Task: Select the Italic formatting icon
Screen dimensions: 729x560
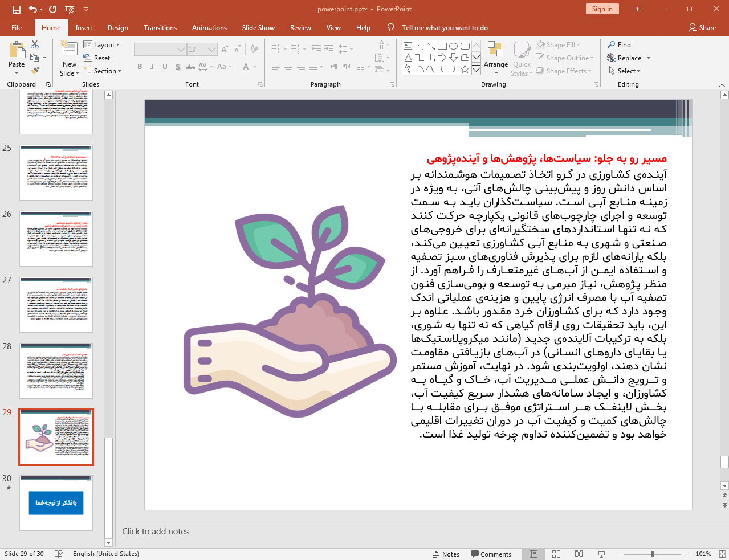Action: 152,67
